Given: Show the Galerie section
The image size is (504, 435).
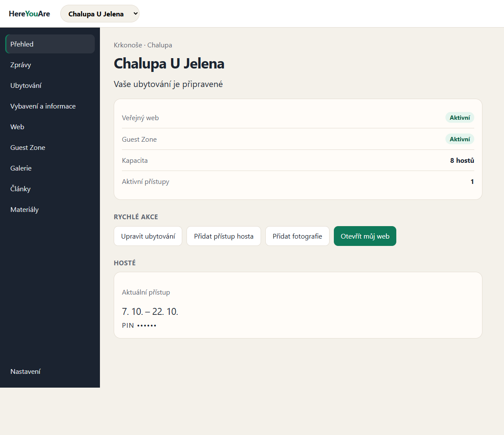Looking at the screenshot, I should (x=50, y=168).
